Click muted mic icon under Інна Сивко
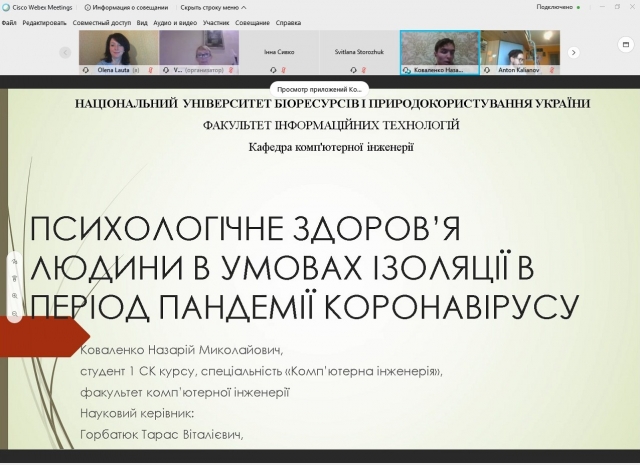The height and width of the screenshot is (465, 640). point(284,70)
